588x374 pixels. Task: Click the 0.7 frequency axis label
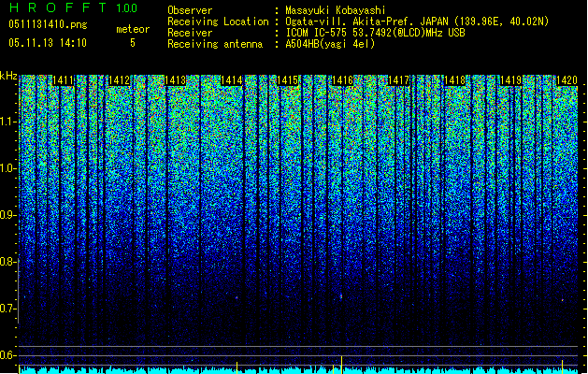pyautogui.click(x=8, y=309)
